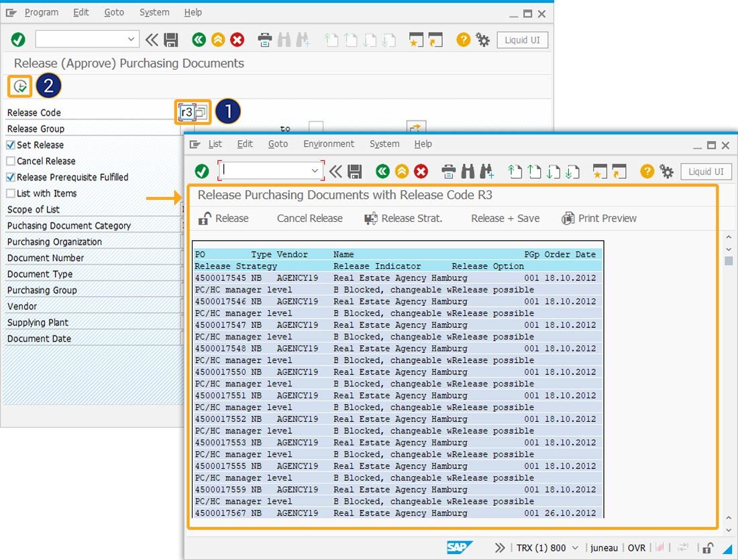Click Liquid UI button in Release Code R3 window

pos(706,172)
